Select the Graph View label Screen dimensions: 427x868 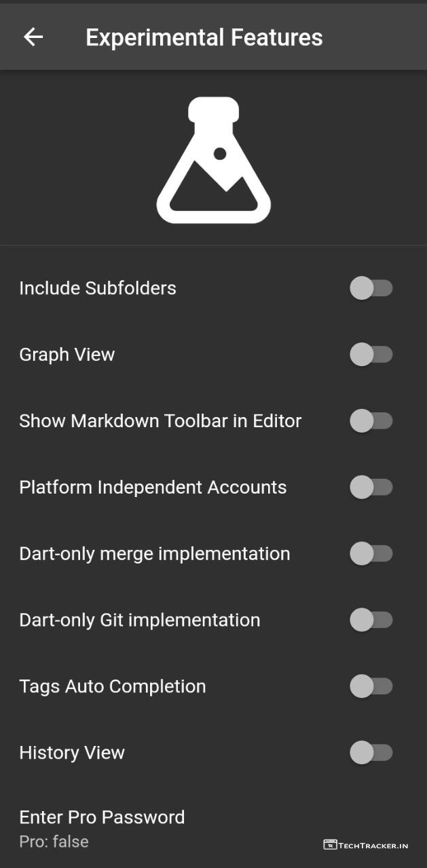coord(67,355)
